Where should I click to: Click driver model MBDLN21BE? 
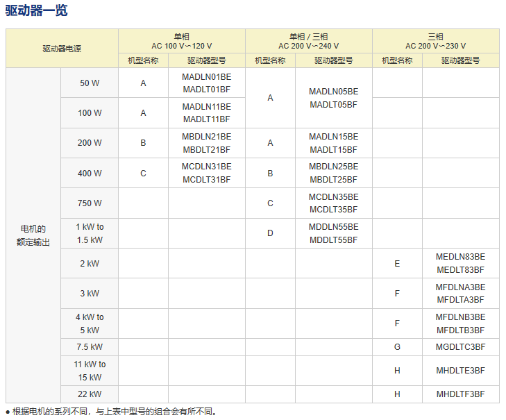(x=207, y=137)
